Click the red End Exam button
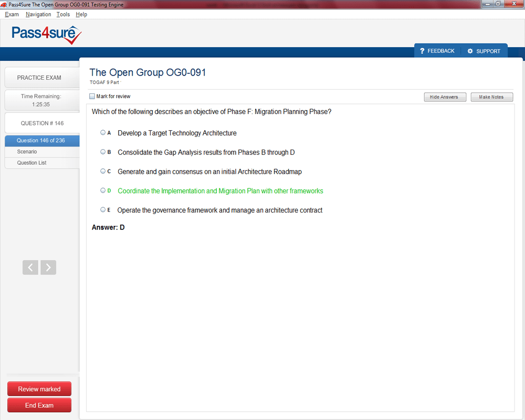 [x=39, y=405]
